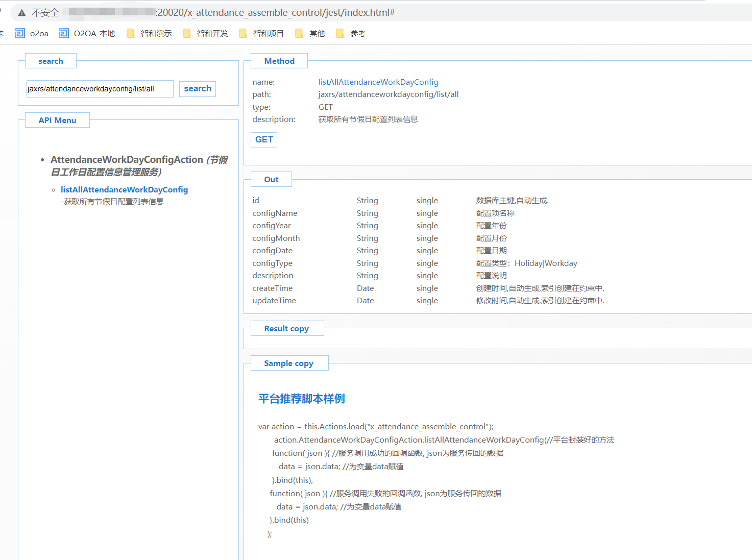Open the 其他 bookmark folder
This screenshot has height=560, width=752.
pyautogui.click(x=310, y=34)
